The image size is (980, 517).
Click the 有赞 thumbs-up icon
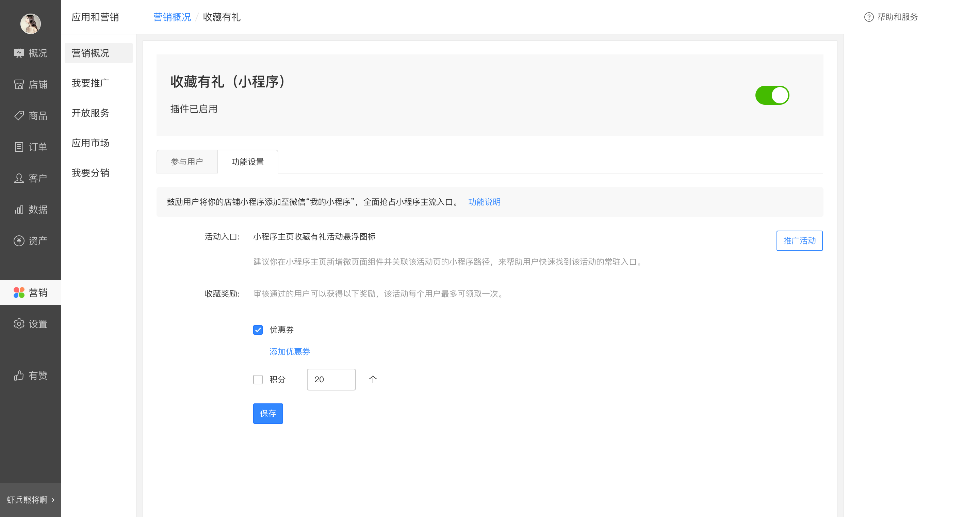tap(19, 376)
